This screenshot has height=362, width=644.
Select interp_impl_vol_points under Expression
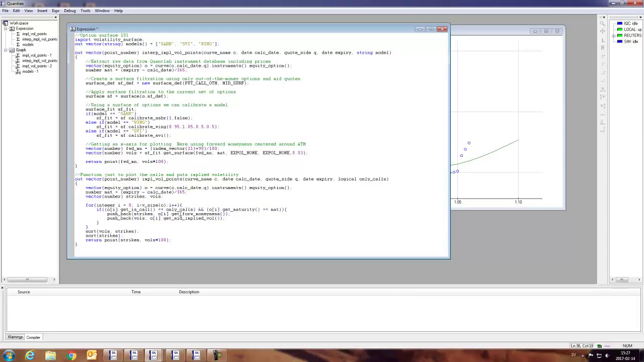(x=40, y=39)
